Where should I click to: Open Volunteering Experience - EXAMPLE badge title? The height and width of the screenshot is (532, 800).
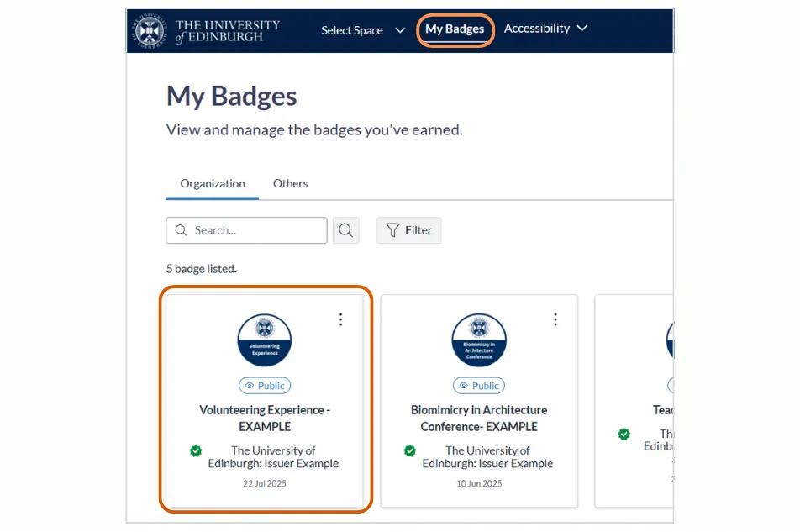coord(265,419)
